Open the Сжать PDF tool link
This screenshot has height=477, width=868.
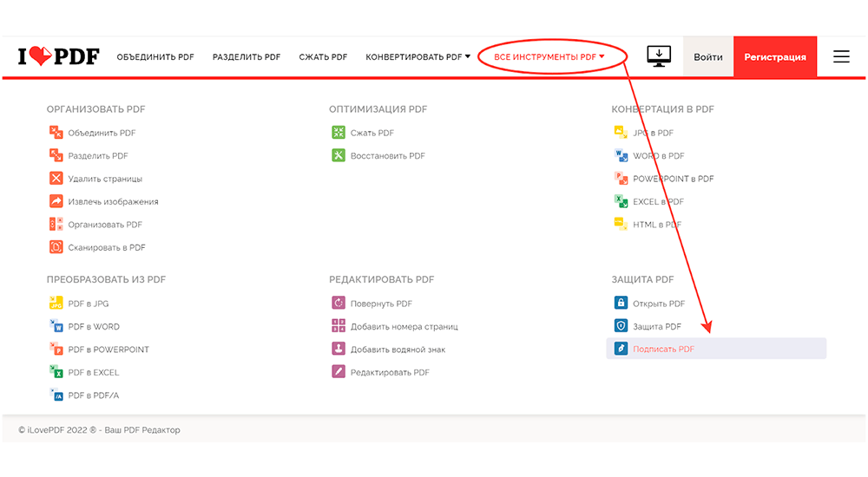pyautogui.click(x=372, y=133)
